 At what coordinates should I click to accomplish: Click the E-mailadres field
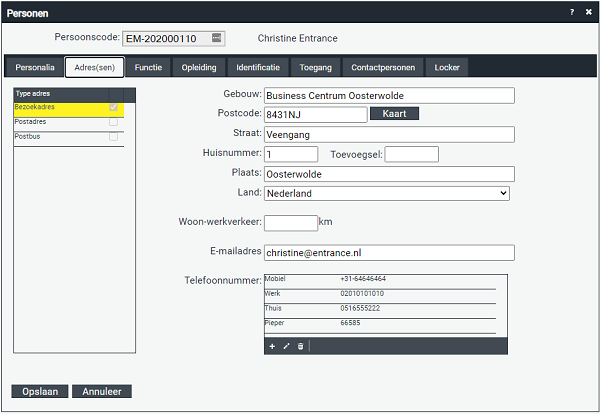click(x=389, y=253)
